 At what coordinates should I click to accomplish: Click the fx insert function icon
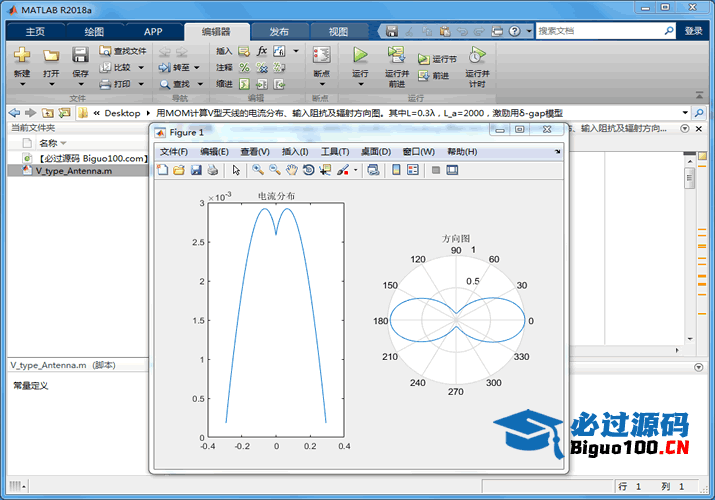tap(262, 51)
